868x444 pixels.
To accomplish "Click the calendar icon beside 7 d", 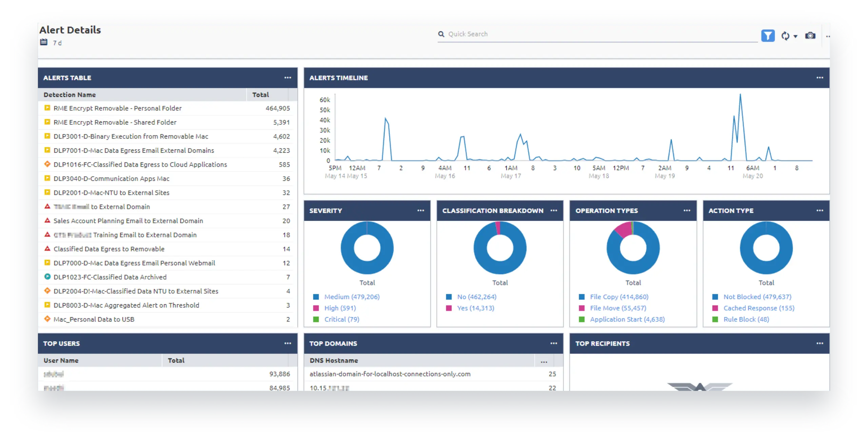I will pos(44,42).
